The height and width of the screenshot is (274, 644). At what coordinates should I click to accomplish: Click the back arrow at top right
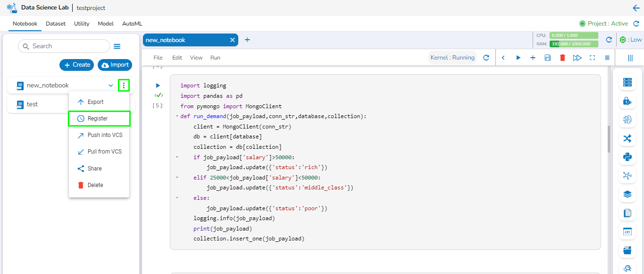(636, 8)
